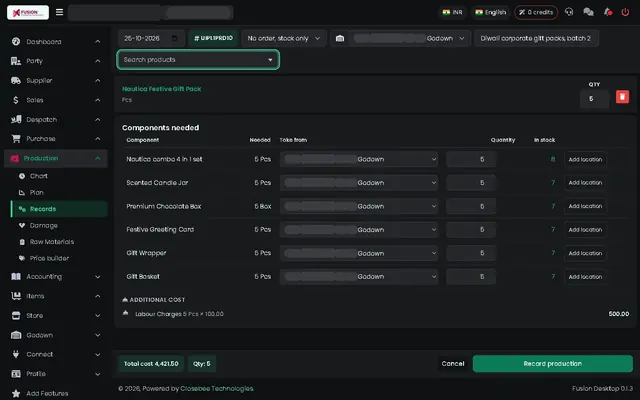This screenshot has height=400, width=640.
Task: Click the Cancel button
Action: point(453,364)
